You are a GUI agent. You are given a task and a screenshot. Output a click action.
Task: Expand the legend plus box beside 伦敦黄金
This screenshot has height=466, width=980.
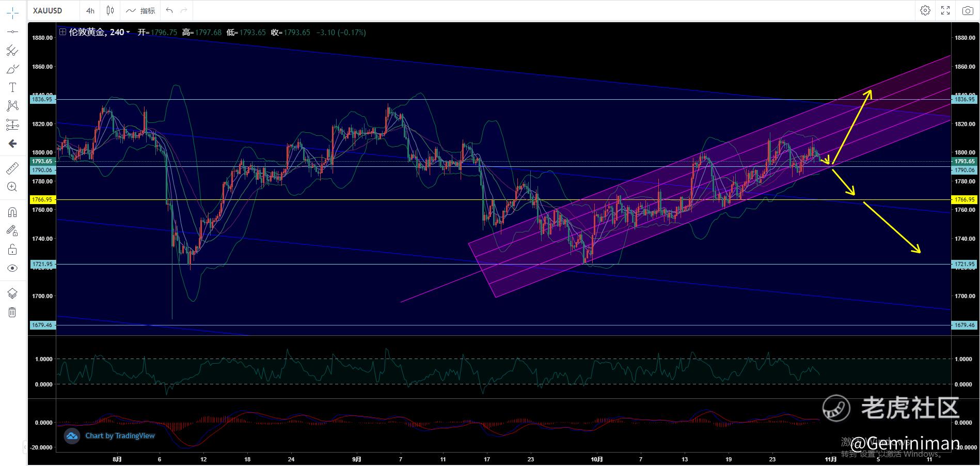click(62, 32)
